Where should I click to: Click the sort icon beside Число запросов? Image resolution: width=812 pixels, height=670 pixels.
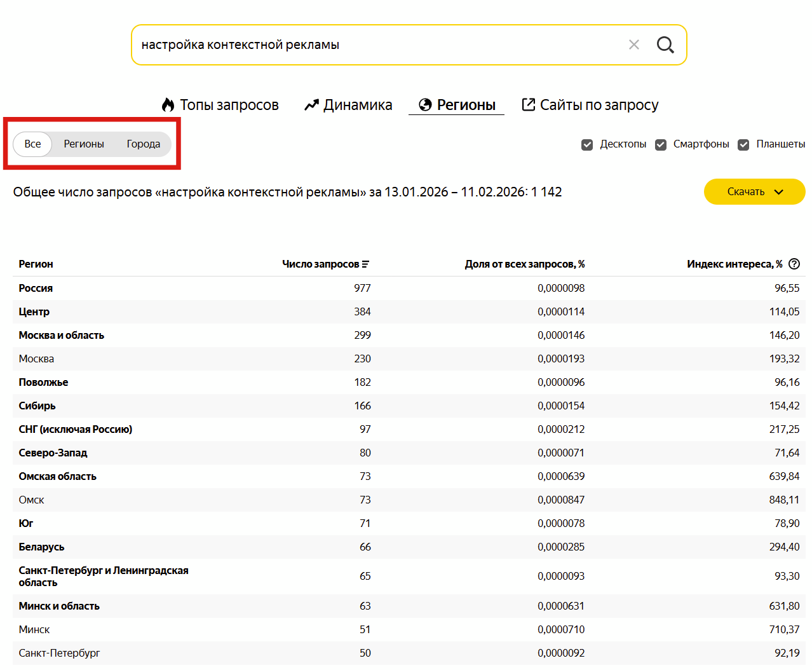pyautogui.click(x=365, y=264)
